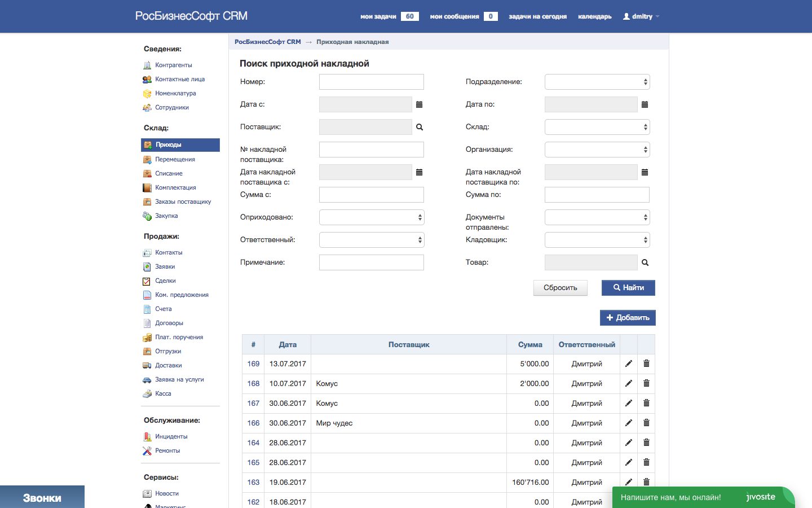Screen dimensions: 812x508
Task: Select задачи на сегодня in the top bar
Action: pyautogui.click(x=537, y=16)
